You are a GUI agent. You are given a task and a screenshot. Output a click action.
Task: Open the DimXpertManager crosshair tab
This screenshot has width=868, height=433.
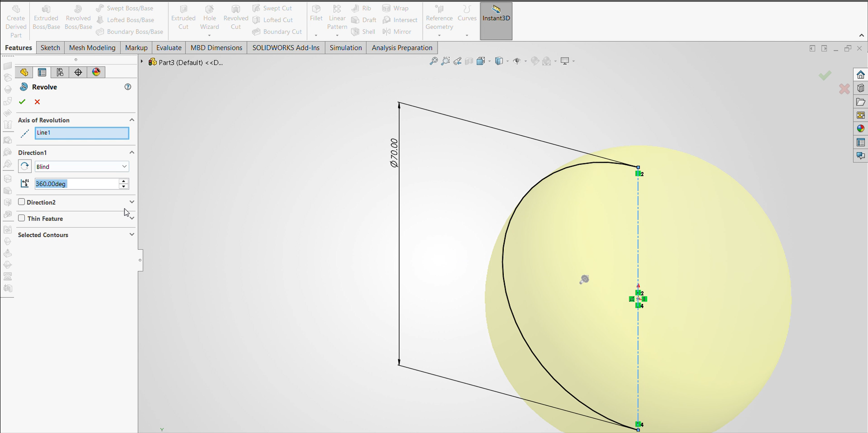click(78, 72)
